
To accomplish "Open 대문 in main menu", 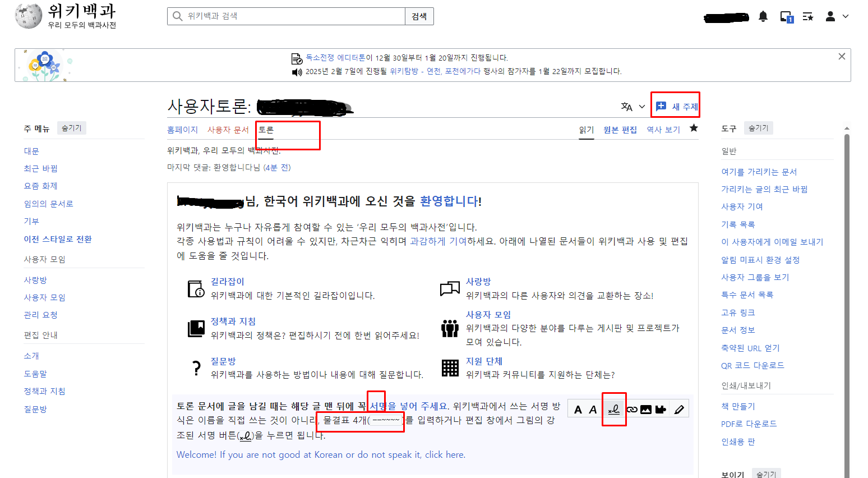I will pos(31,151).
